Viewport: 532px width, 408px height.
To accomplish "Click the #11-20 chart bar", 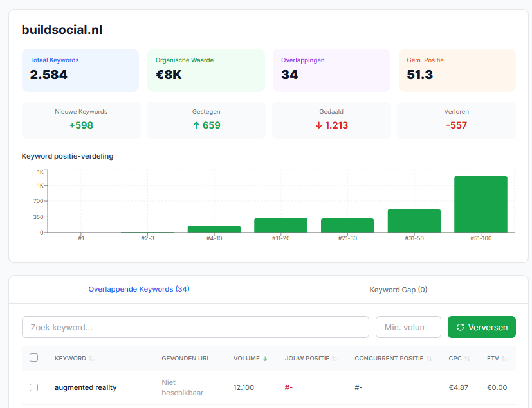I will pos(280,226).
